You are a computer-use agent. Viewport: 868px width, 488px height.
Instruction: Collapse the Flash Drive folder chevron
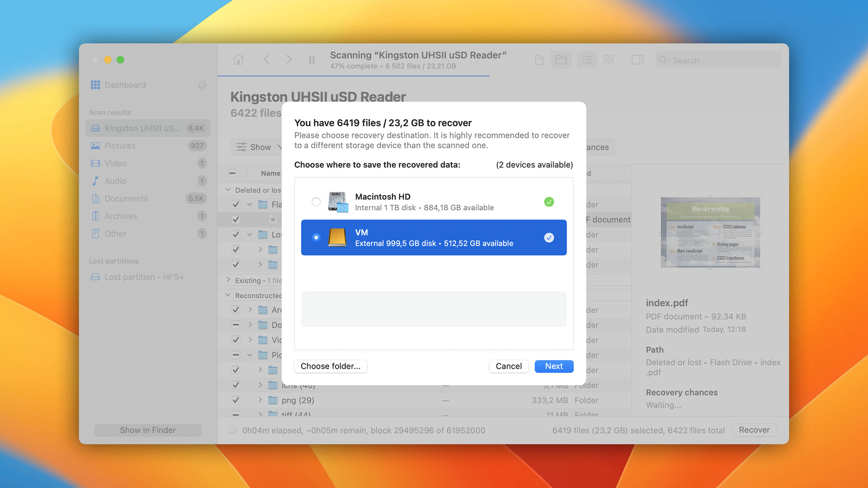point(250,204)
